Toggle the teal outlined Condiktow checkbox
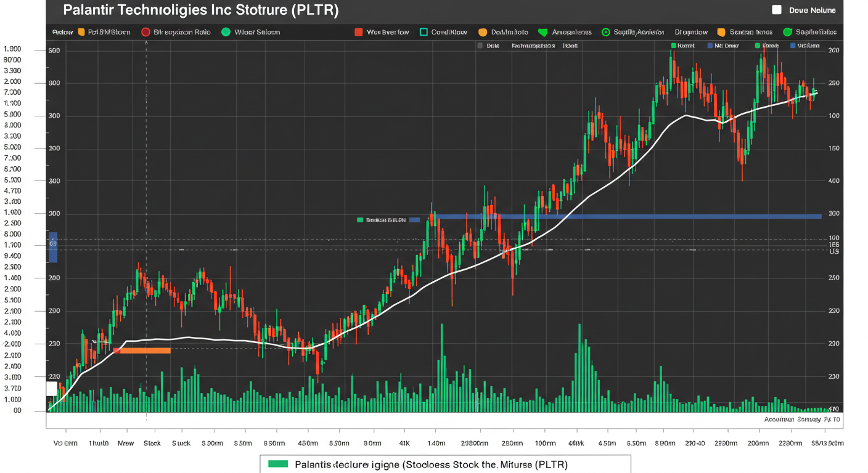The height and width of the screenshot is (473, 868). pos(423,32)
